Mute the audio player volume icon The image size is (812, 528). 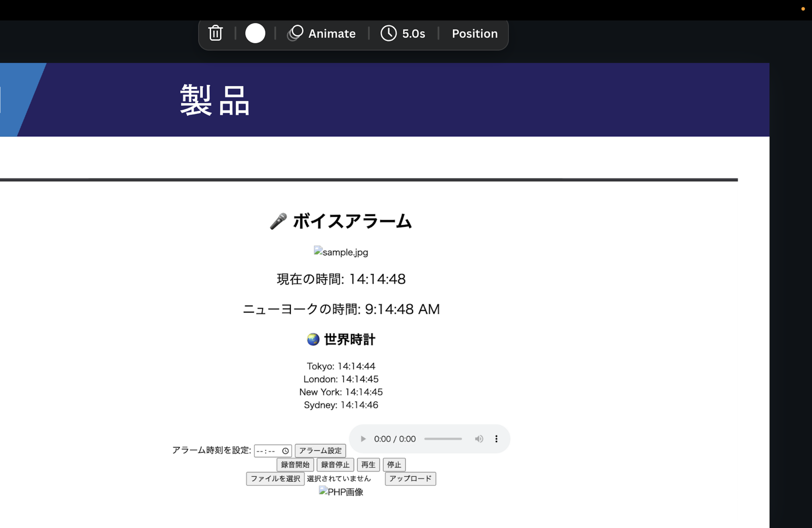tap(479, 439)
